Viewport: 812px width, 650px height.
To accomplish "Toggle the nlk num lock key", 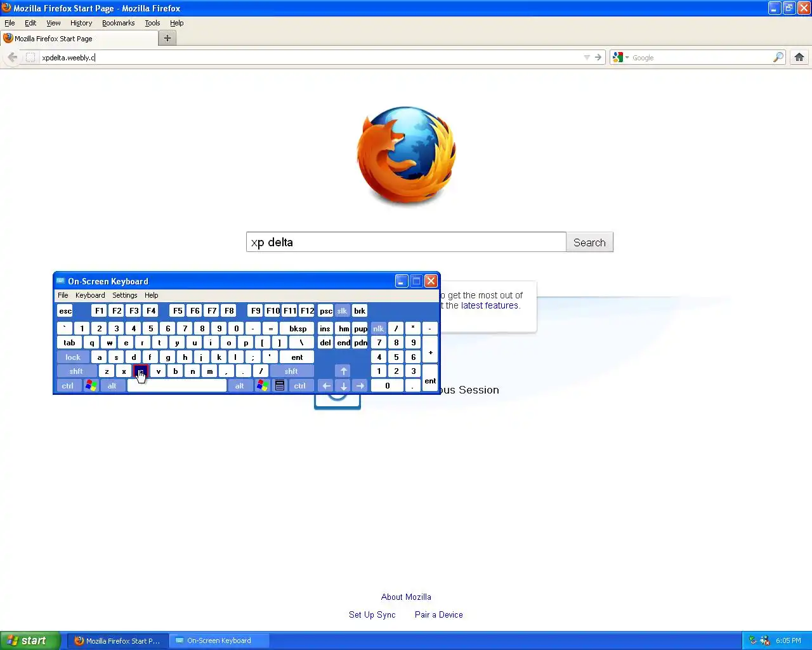I will coord(379,328).
